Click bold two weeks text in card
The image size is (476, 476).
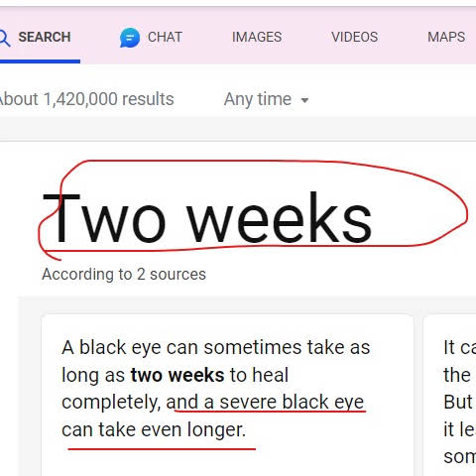[x=178, y=375]
